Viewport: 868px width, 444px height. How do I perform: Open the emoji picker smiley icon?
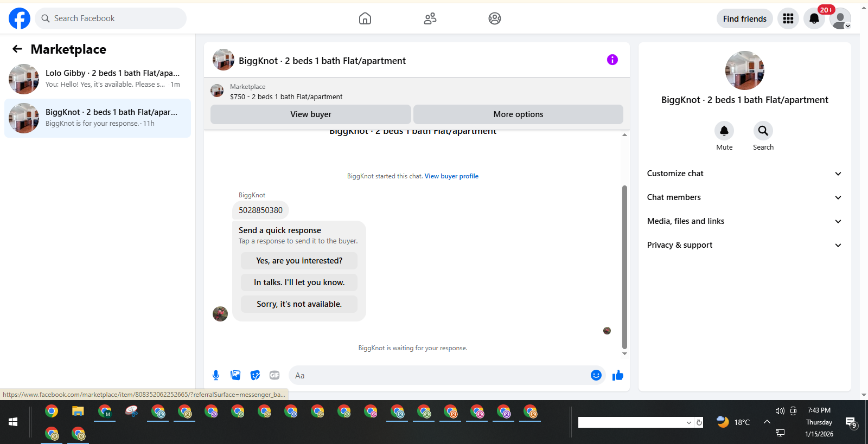click(x=596, y=375)
